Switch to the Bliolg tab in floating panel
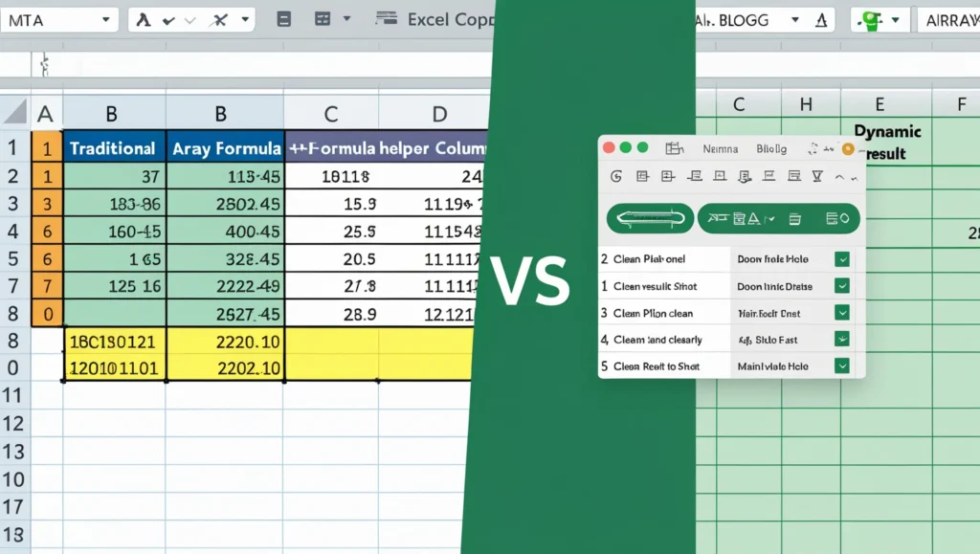This screenshot has width=980, height=554. [x=770, y=148]
